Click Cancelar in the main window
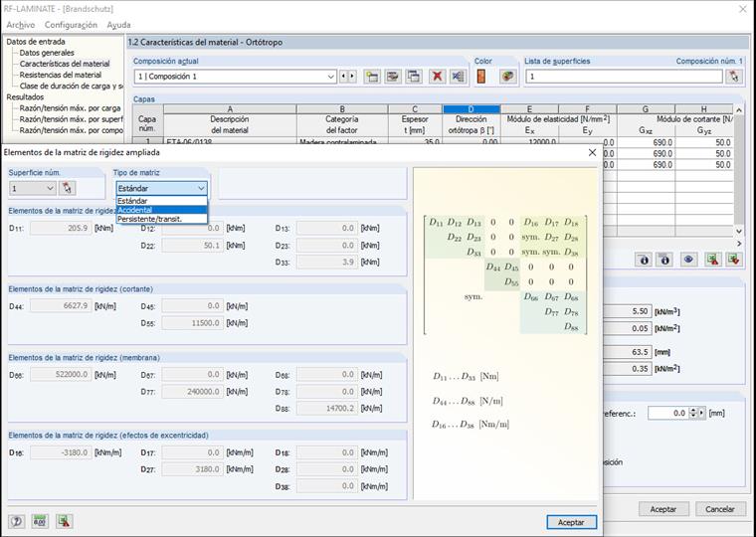The height and width of the screenshot is (537, 756). (x=720, y=509)
